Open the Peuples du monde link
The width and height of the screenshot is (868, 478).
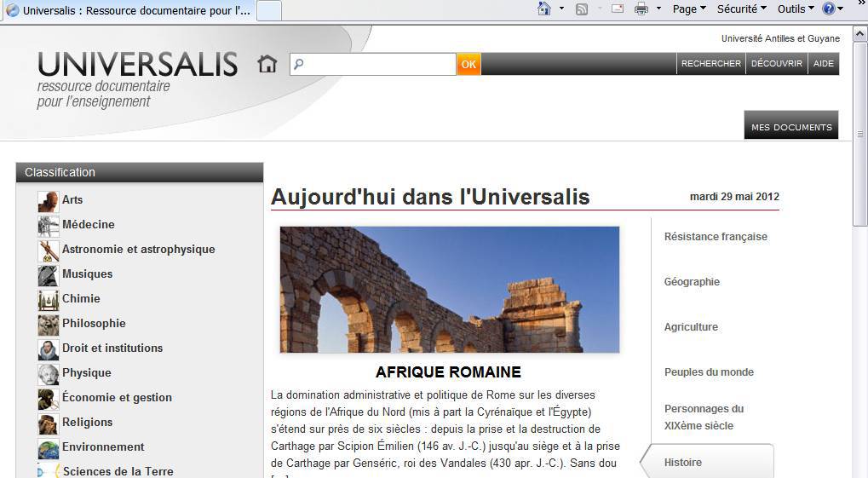pyautogui.click(x=709, y=372)
